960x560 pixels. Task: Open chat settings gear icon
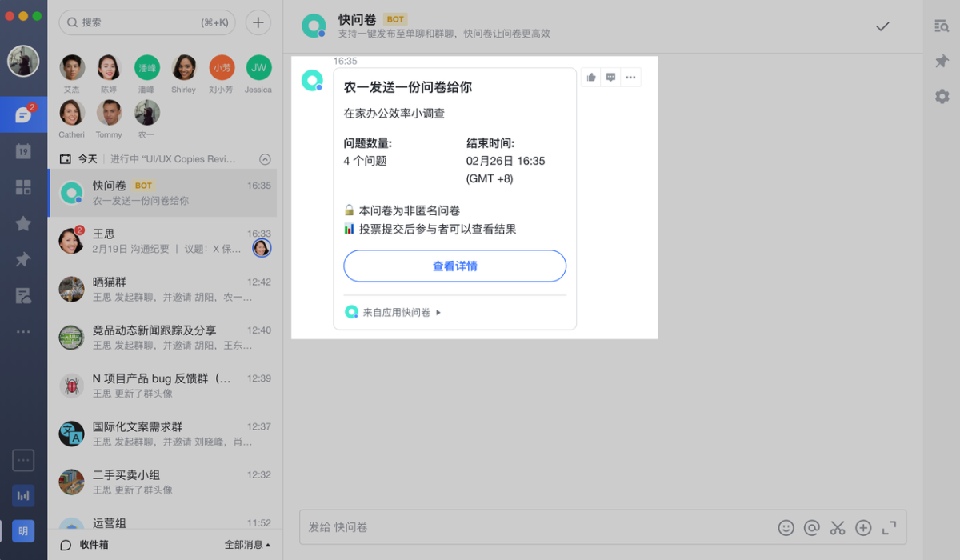point(942,96)
